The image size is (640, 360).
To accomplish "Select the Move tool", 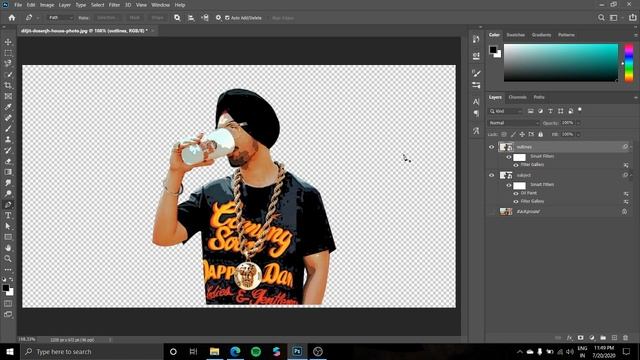I will coord(8,42).
